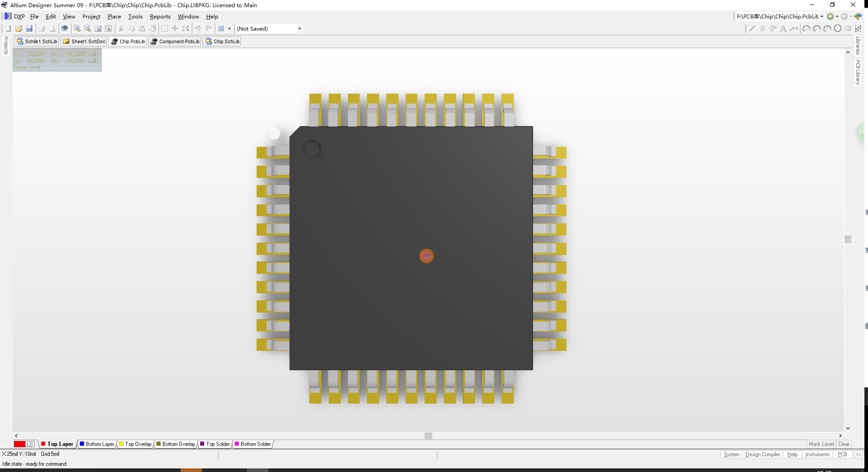
Task: Go back with green arrow
Action: pyautogui.click(x=830, y=17)
